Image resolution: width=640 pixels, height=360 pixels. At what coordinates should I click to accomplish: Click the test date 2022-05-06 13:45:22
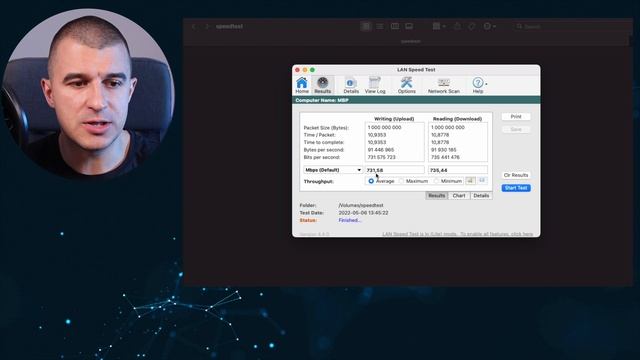(x=363, y=213)
